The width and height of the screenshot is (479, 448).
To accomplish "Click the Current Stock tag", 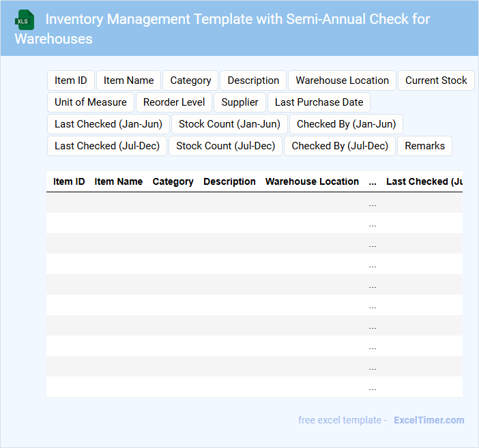I will tap(436, 80).
